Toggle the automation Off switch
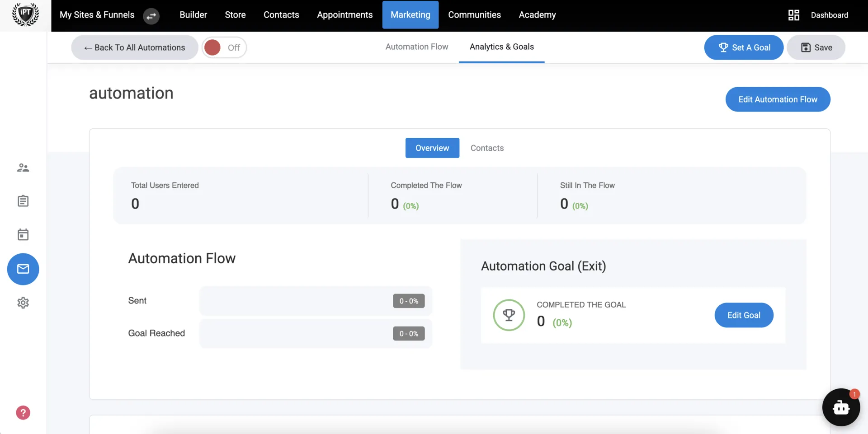Screen dimensions: 868x434 point(224,47)
